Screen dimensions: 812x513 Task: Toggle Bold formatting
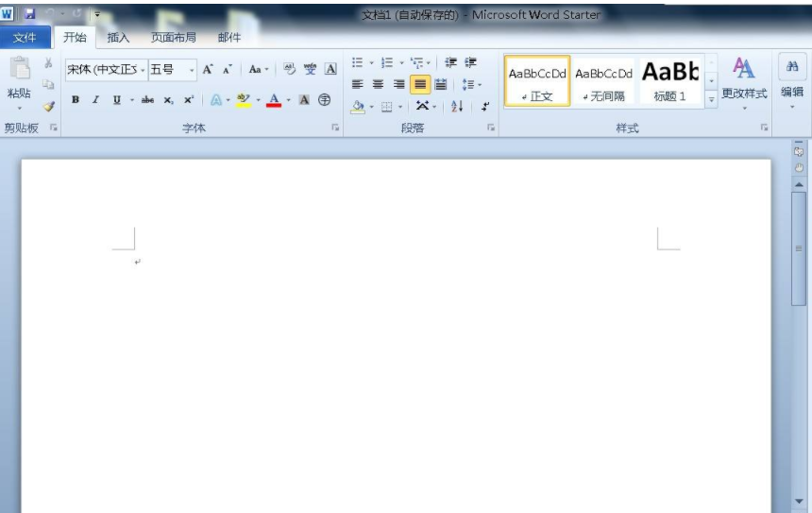[76, 99]
